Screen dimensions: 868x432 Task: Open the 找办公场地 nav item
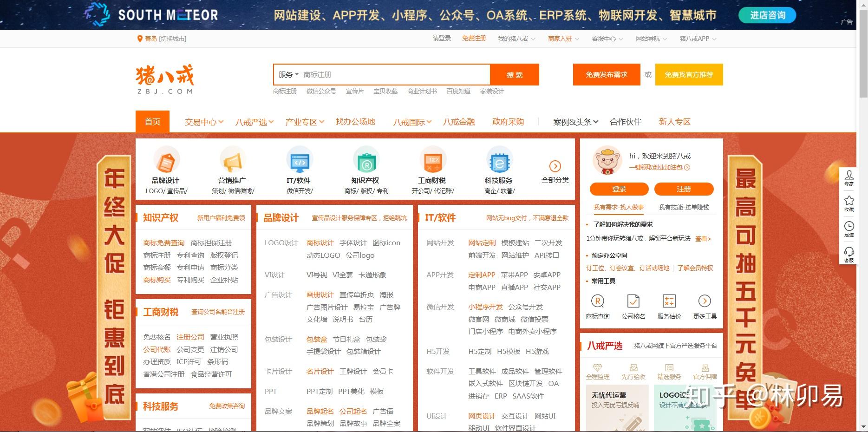[355, 122]
